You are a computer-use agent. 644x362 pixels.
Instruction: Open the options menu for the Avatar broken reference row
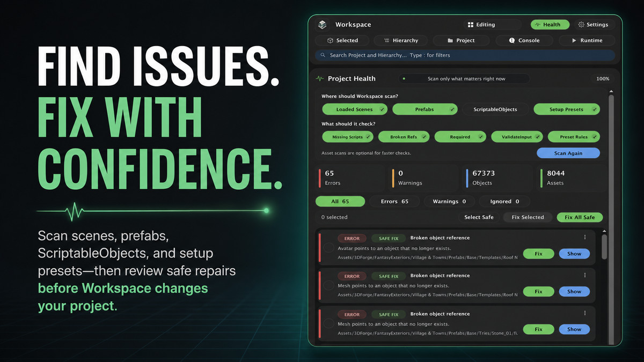point(585,238)
